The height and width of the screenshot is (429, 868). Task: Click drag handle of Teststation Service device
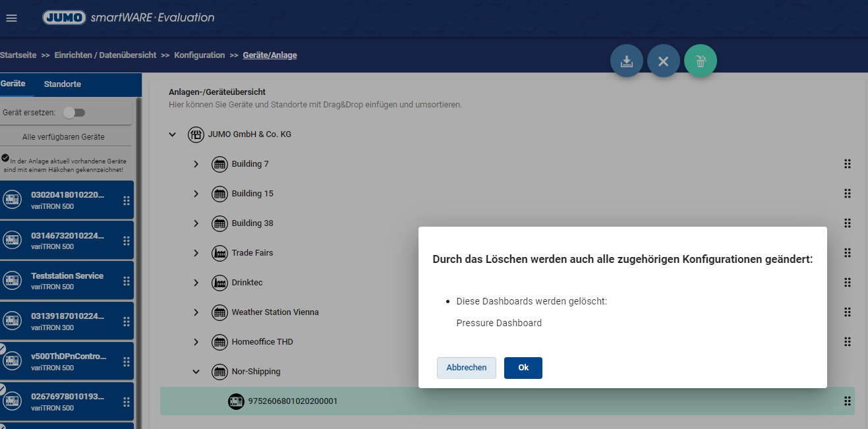(x=127, y=281)
